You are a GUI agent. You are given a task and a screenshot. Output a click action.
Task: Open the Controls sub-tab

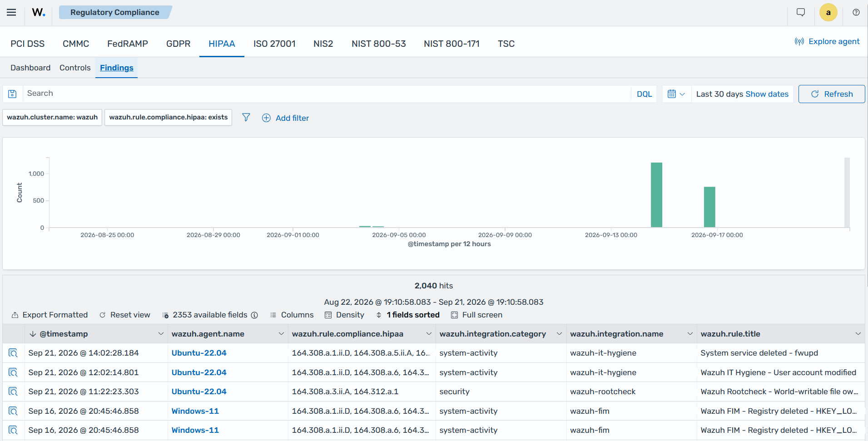click(75, 68)
